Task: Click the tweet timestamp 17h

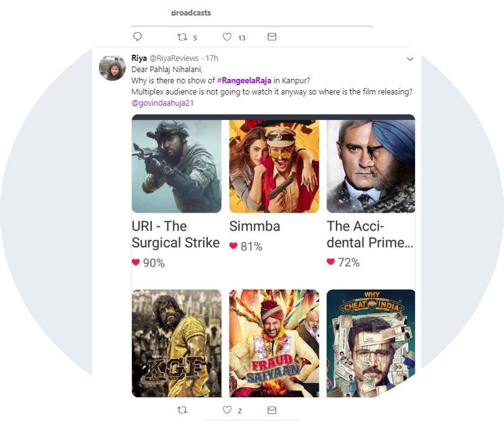Action: (x=212, y=58)
